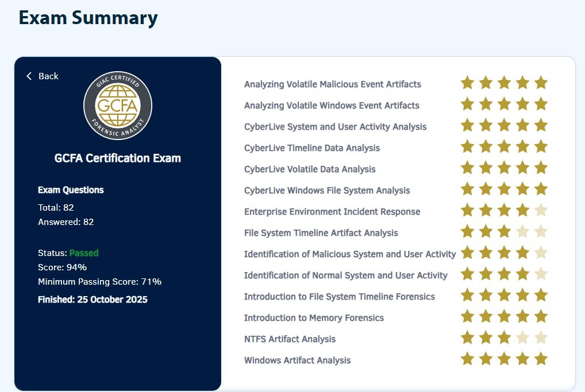Click third gold star of File System Timeline Artifact Analysis
This screenshot has width=585, height=392.
(504, 231)
